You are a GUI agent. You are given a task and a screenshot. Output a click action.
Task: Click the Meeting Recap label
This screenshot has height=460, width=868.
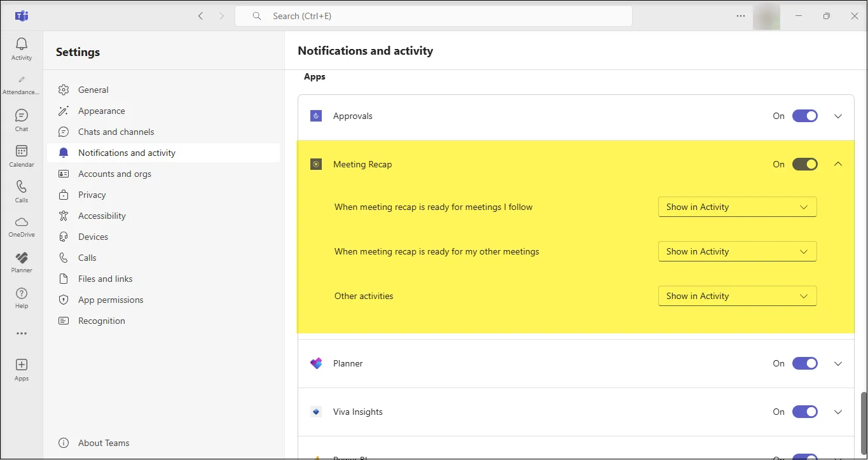tap(362, 164)
